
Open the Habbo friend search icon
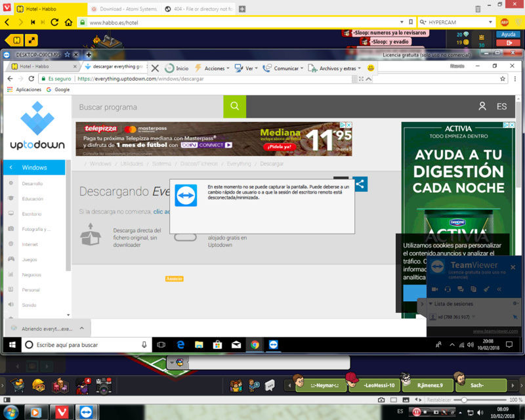pos(254,385)
